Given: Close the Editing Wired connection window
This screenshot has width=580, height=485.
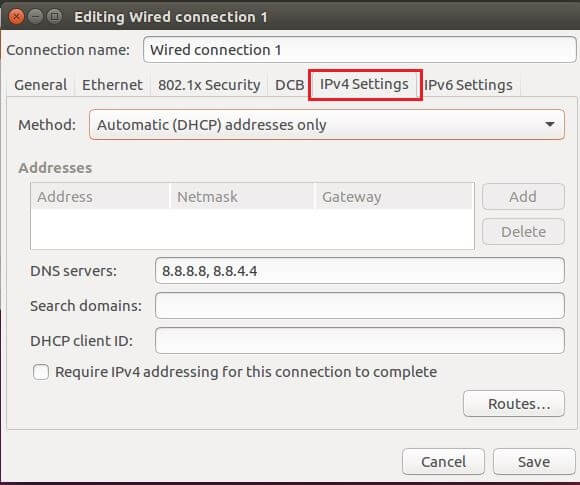Looking at the screenshot, I should [x=16, y=17].
